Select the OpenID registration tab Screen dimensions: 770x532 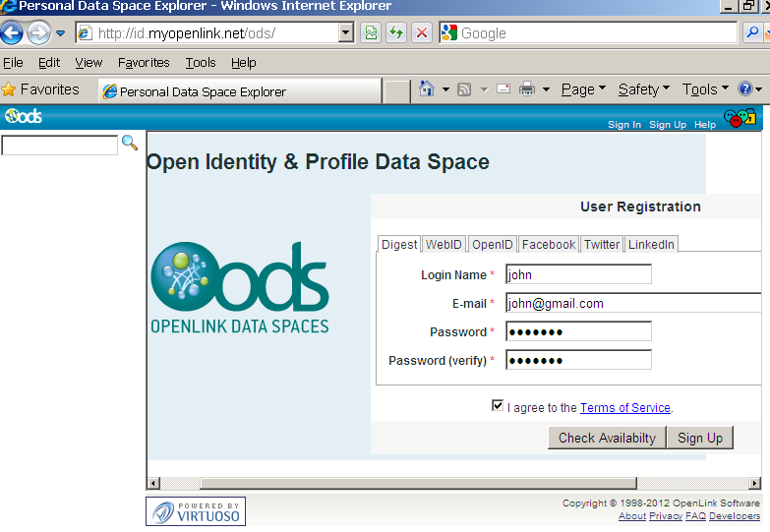coord(492,245)
